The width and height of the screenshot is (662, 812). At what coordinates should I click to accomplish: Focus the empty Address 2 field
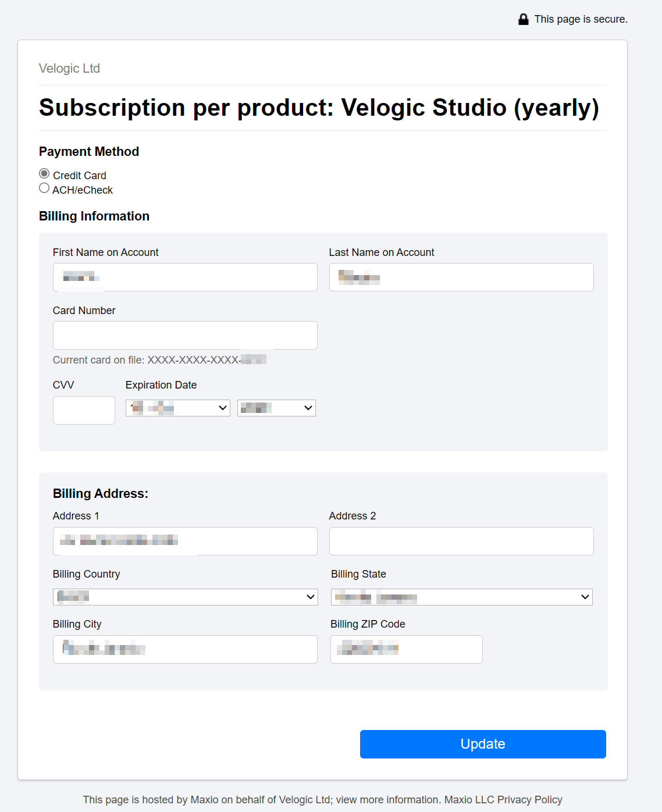pyautogui.click(x=461, y=541)
